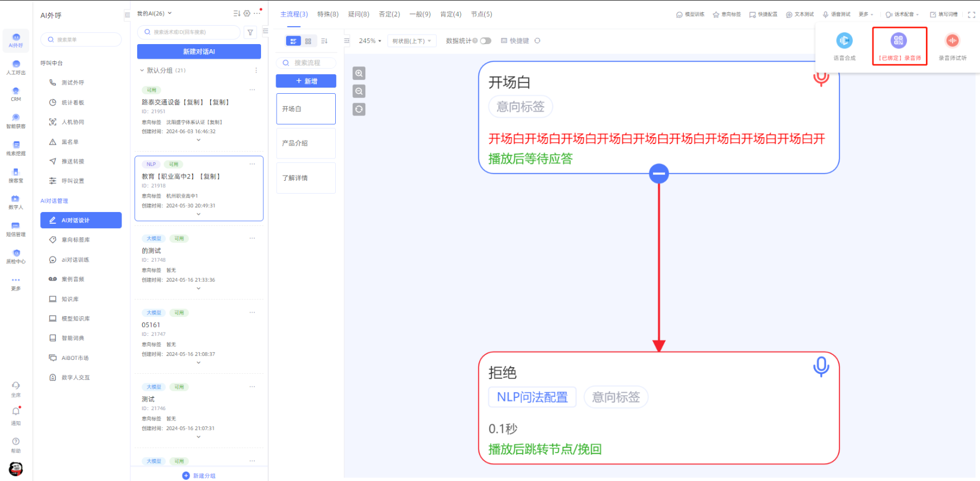Switch to the 节点(5) tab

[x=481, y=14]
